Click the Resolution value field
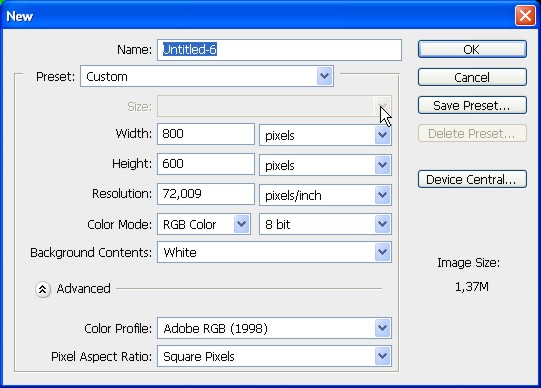541x388 pixels. [x=206, y=194]
